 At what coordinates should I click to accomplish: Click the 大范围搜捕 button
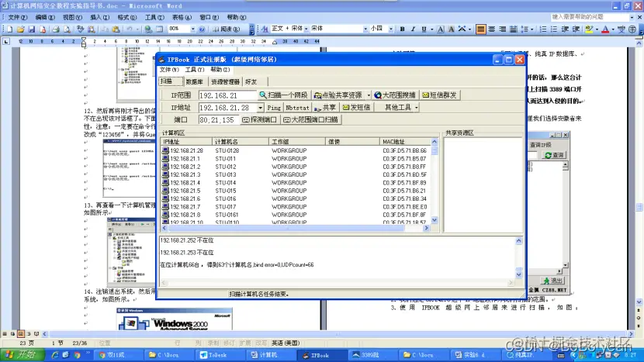tap(395, 95)
